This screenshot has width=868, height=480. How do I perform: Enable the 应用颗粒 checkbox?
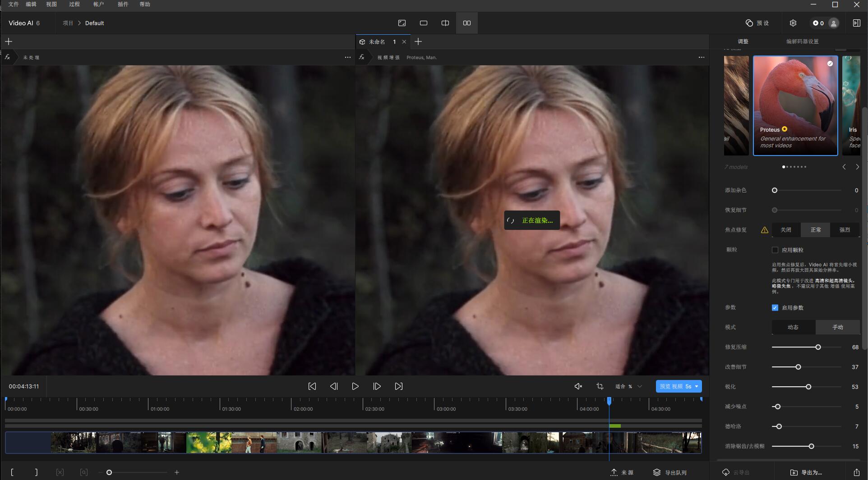[x=775, y=250]
